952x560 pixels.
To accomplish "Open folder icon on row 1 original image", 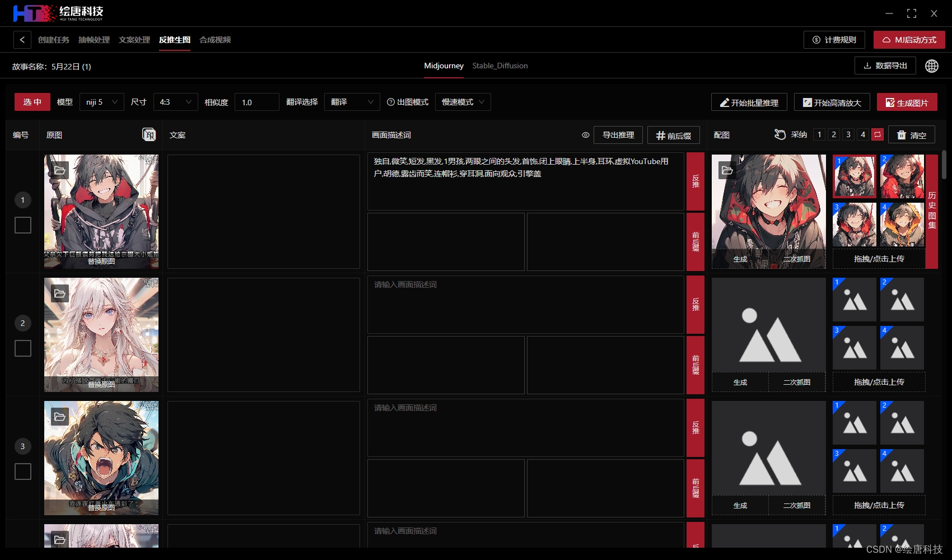I will [60, 170].
